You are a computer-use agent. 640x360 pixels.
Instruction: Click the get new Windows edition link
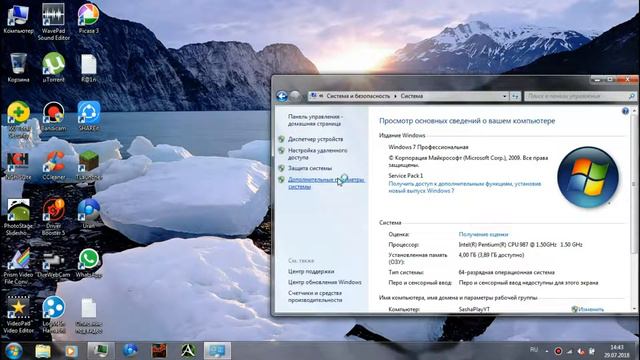(x=464, y=187)
